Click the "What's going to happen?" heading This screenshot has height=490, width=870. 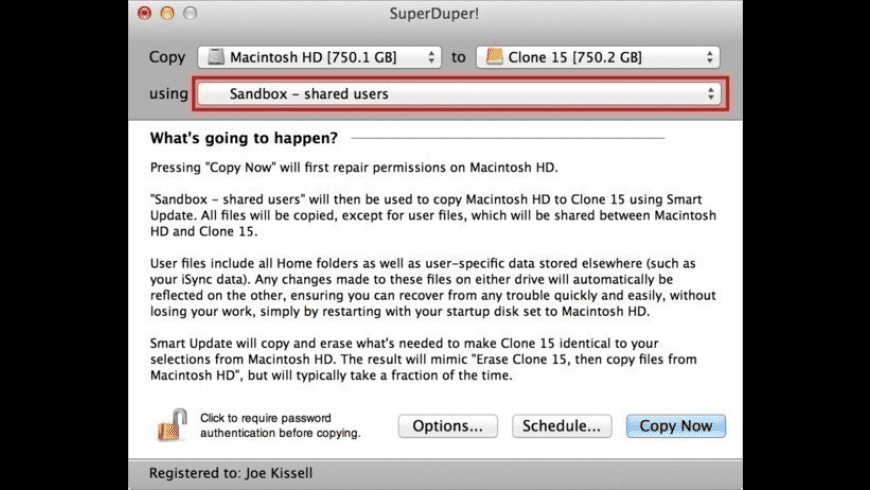point(243,137)
